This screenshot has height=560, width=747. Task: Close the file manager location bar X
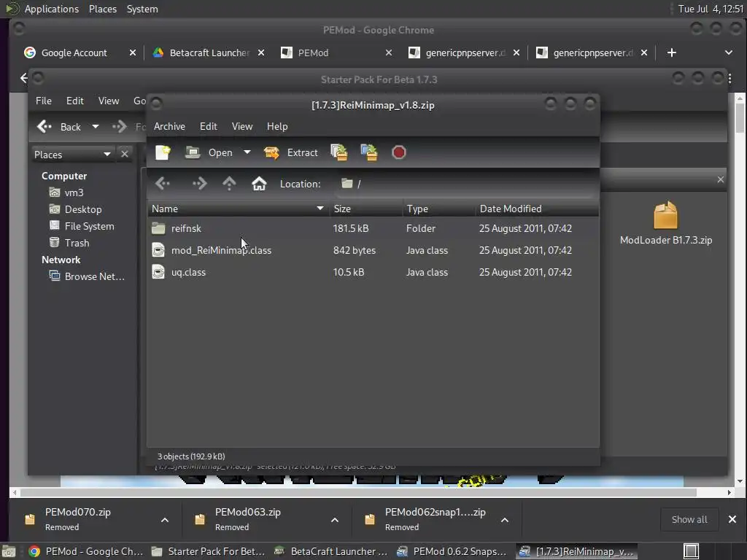pos(720,179)
